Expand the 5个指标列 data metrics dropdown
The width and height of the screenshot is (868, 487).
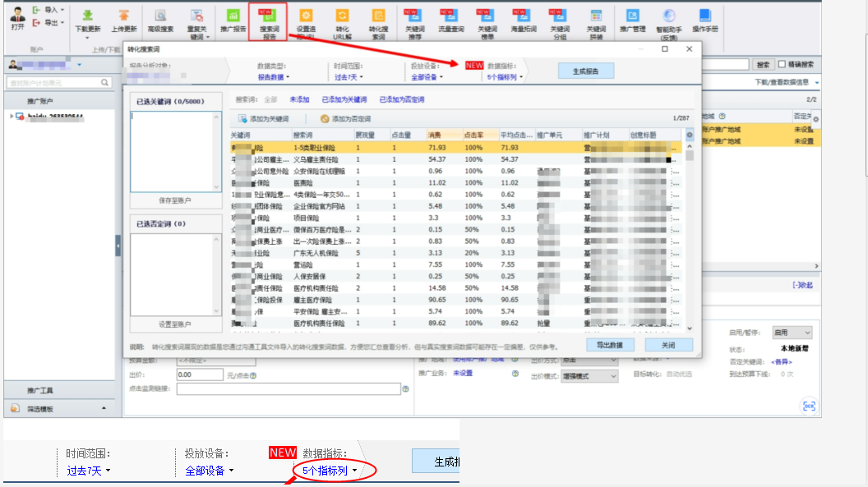click(504, 77)
